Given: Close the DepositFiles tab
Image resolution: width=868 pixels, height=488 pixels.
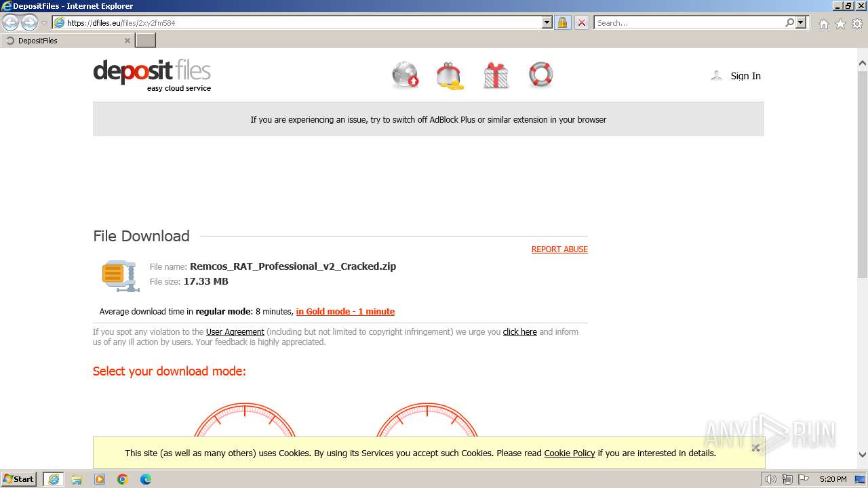Looking at the screenshot, I should coord(127,41).
